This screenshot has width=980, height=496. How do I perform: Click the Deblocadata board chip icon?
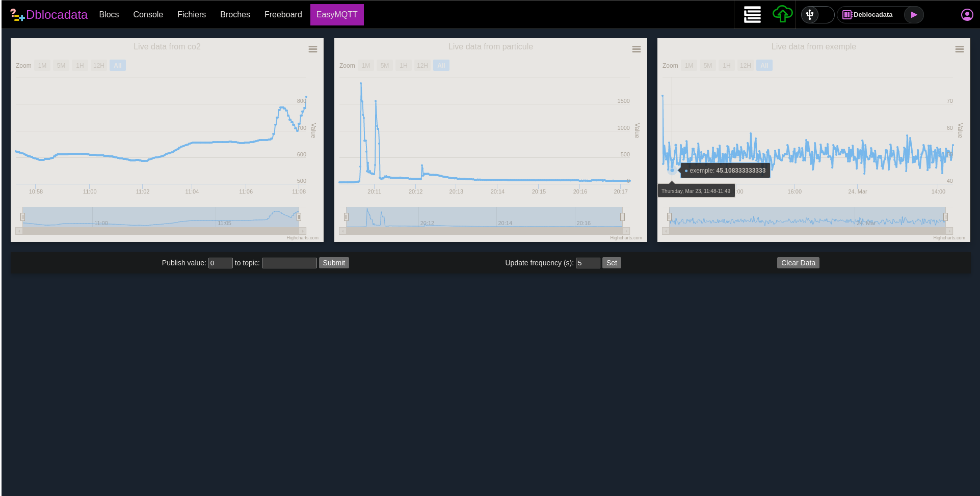click(x=847, y=15)
